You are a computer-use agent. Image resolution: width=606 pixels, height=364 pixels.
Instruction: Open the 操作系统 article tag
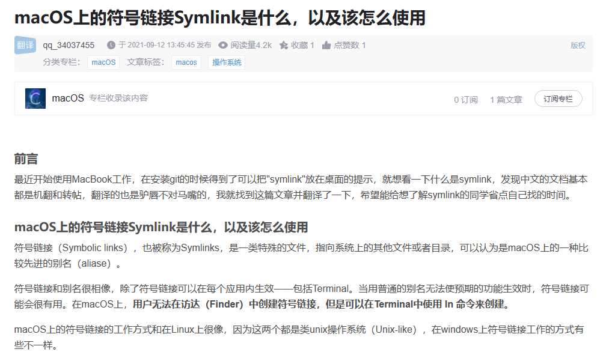[227, 62]
